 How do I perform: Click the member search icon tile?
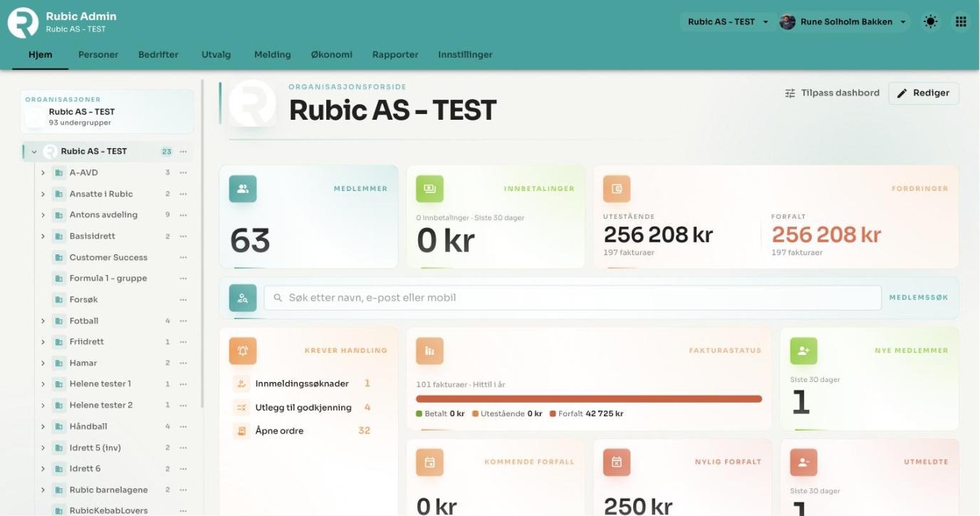243,298
